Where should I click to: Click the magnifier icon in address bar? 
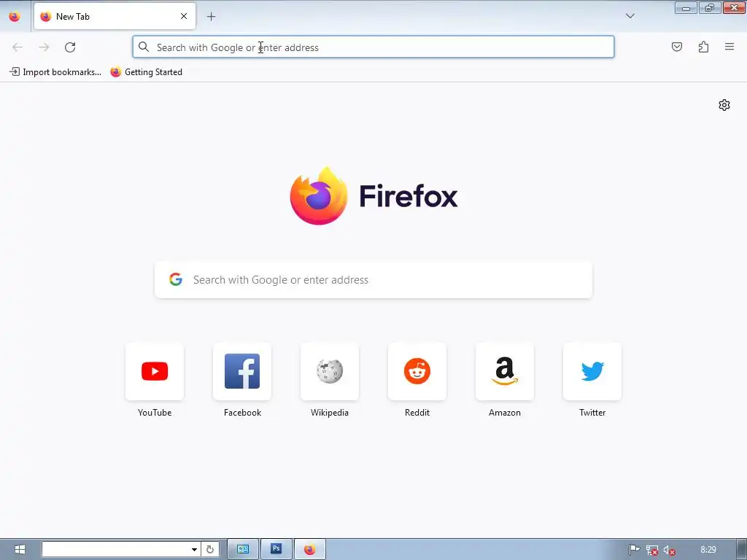[144, 47]
